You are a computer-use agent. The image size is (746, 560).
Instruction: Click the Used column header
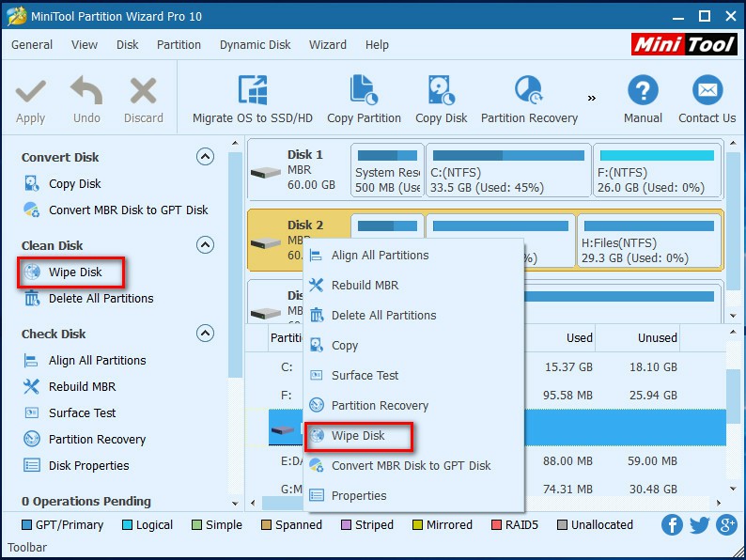tap(579, 338)
